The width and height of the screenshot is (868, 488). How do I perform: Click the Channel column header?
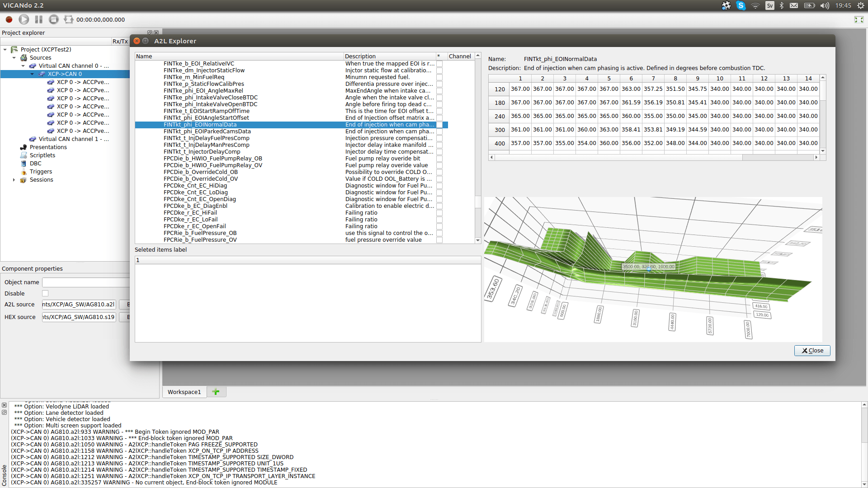click(x=460, y=56)
